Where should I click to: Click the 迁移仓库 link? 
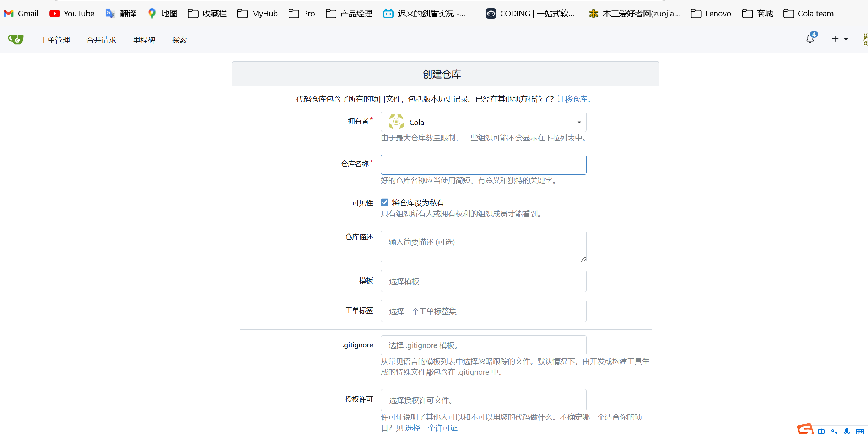(572, 99)
